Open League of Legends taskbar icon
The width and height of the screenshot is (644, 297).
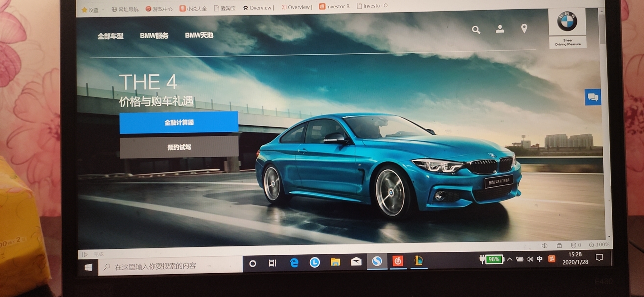[419, 260]
